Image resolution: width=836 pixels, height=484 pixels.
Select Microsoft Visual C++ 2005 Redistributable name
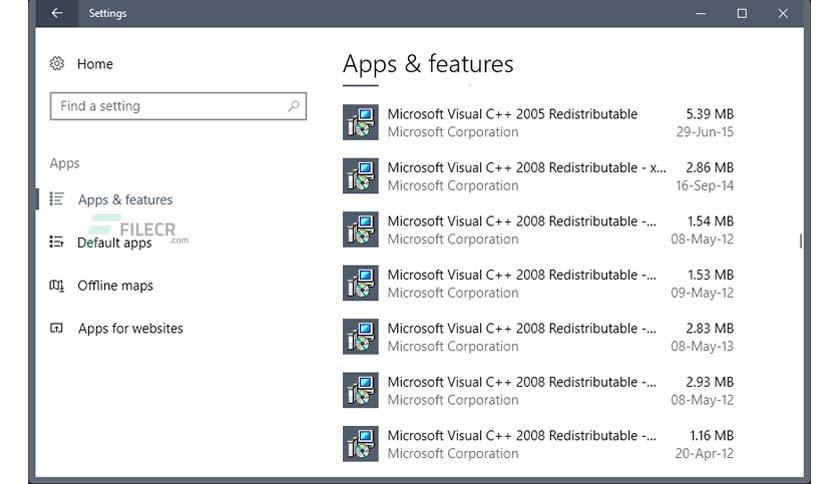(x=512, y=114)
